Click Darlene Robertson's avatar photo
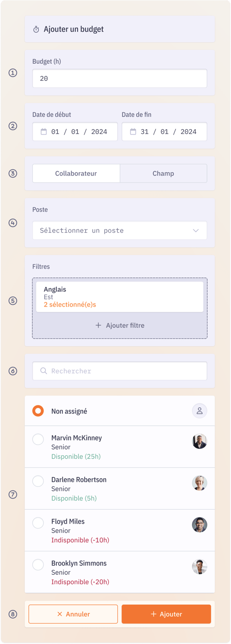This screenshot has width=231, height=644. tap(200, 483)
